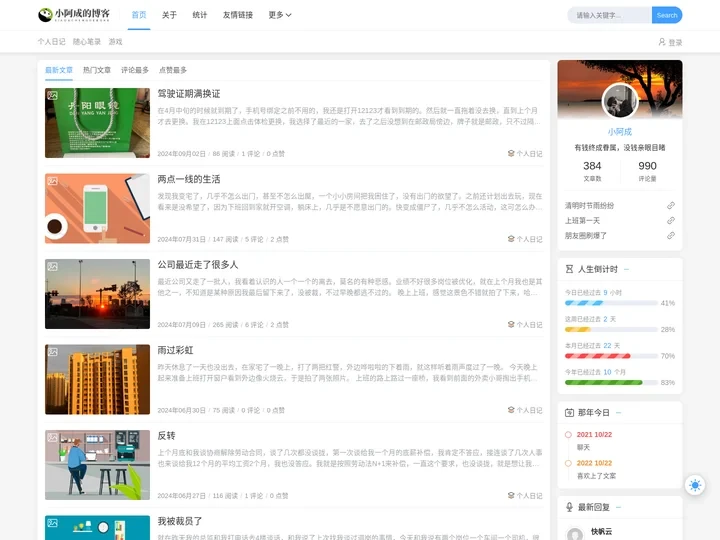Open article 雨过彩虹

click(x=175, y=350)
